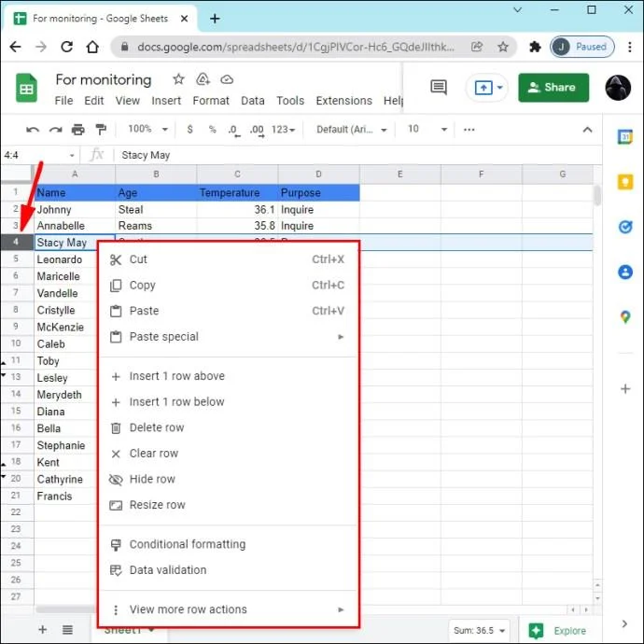Add new sheet plus icon
644x644 pixels.
tap(42, 630)
